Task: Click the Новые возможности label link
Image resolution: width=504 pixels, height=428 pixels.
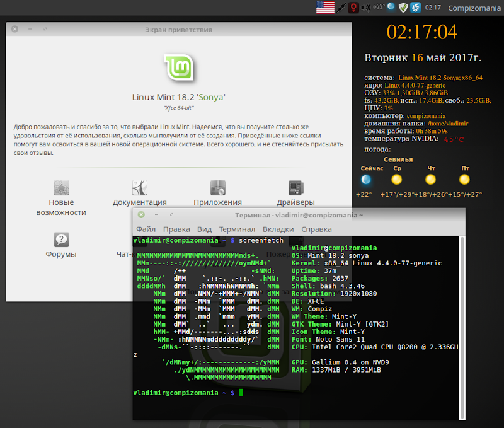Action: coord(61,207)
